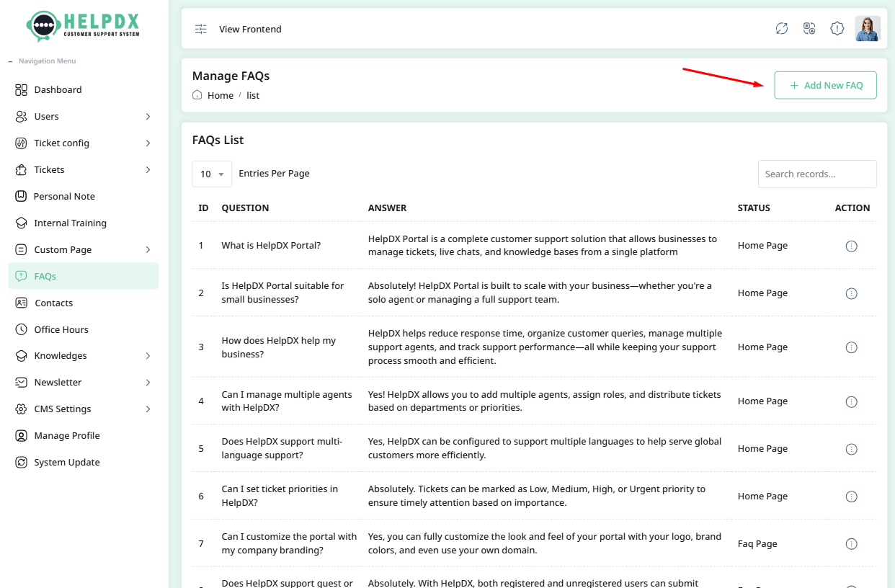The image size is (895, 588).
Task: Open action menu for FAQ row 2
Action: pos(851,293)
